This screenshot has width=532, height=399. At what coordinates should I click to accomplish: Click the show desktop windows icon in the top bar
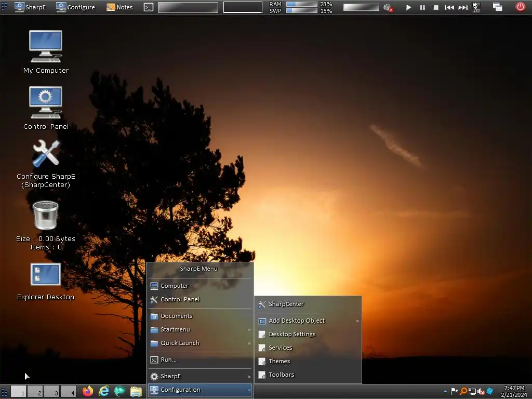point(497,7)
